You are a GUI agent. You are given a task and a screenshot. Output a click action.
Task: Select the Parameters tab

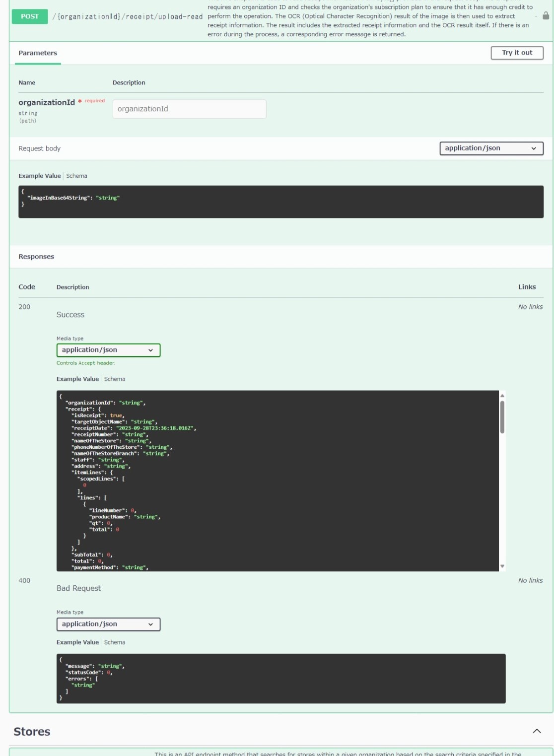point(38,53)
